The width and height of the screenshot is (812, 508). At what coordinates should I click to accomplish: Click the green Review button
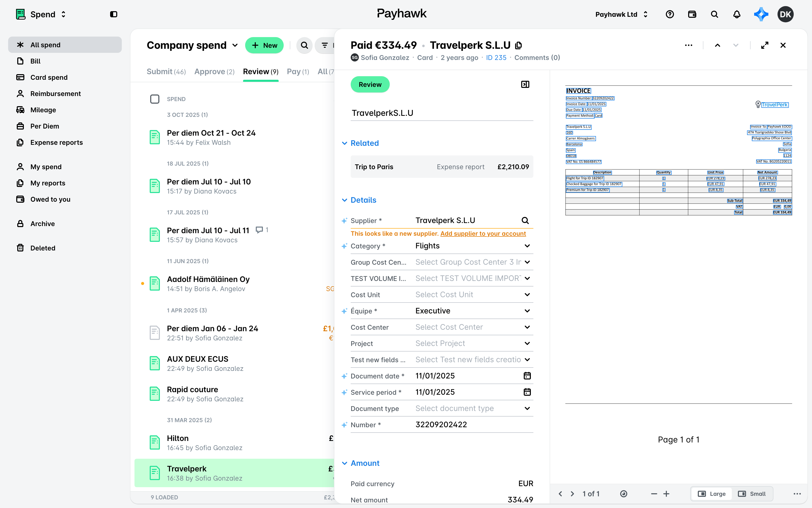pyautogui.click(x=370, y=84)
